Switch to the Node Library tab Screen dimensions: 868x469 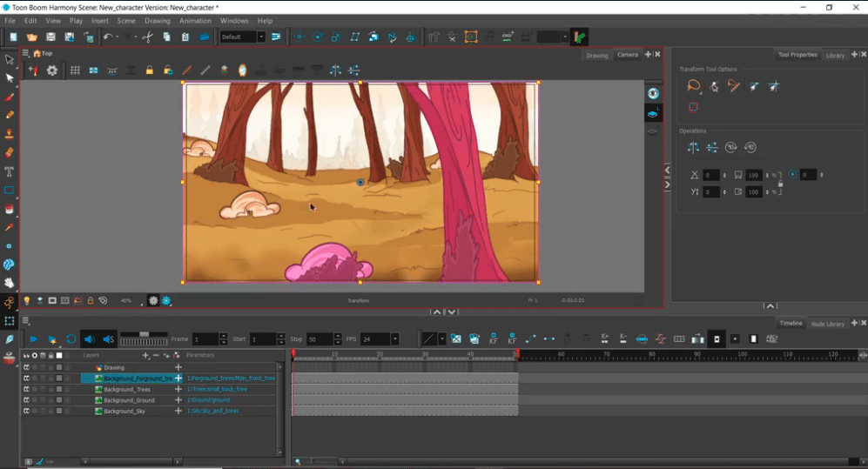(x=827, y=324)
